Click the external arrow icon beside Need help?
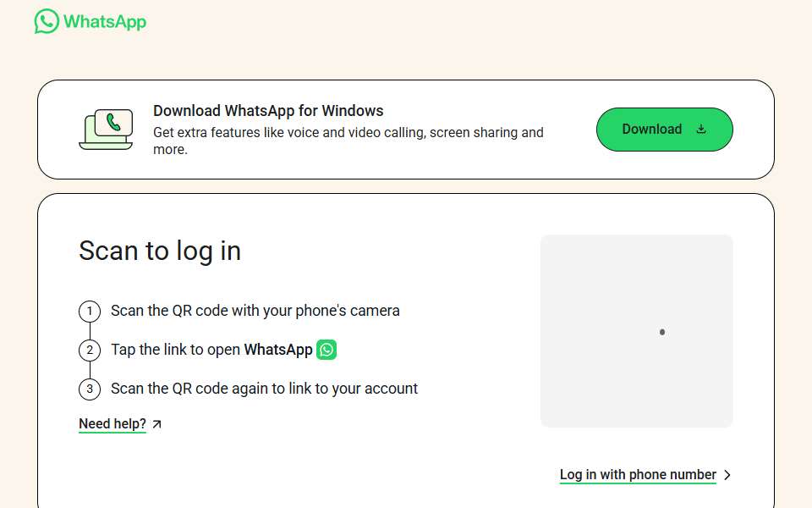Screen dimensions: 812x508 coord(157,424)
